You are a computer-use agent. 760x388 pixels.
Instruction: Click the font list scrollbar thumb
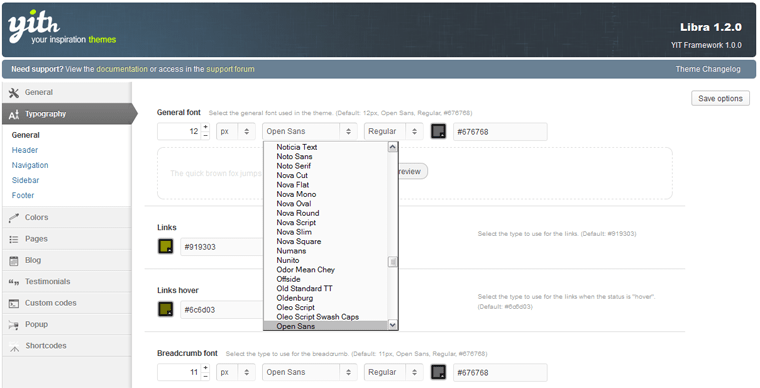[x=393, y=262]
